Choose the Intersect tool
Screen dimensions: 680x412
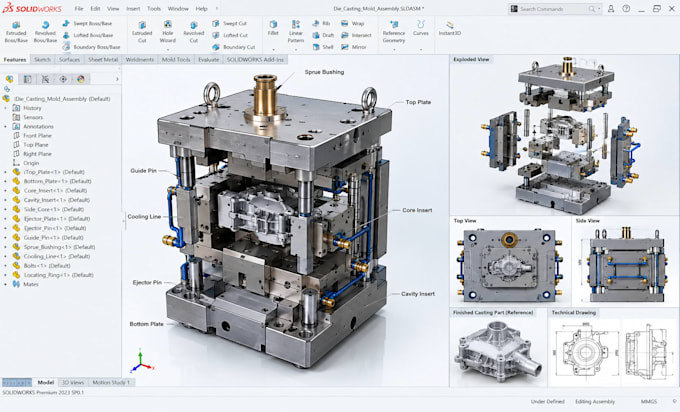(356, 35)
